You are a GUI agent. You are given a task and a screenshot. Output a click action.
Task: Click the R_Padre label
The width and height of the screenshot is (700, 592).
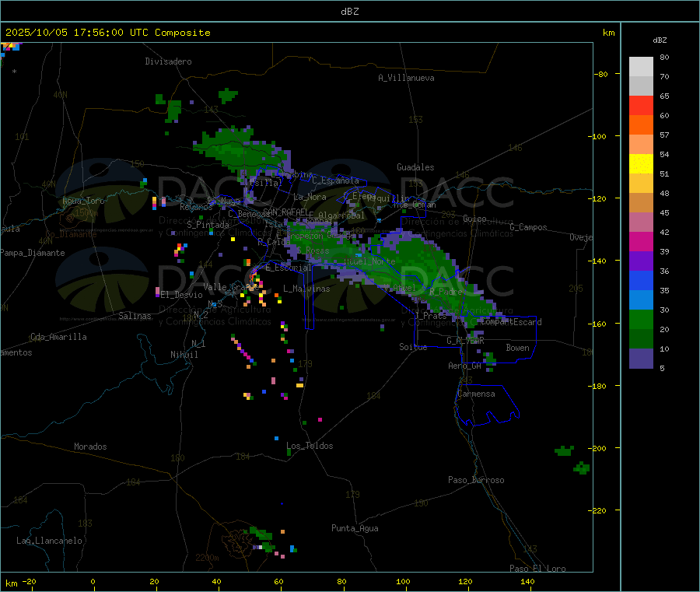click(x=446, y=292)
